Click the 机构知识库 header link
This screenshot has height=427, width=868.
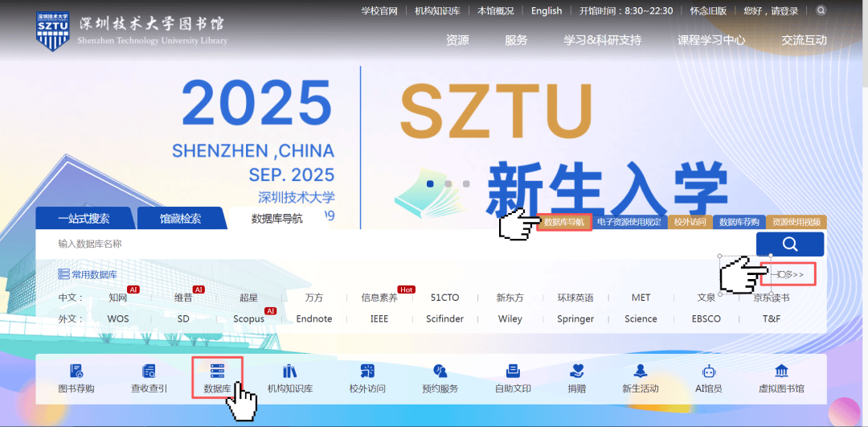(437, 10)
